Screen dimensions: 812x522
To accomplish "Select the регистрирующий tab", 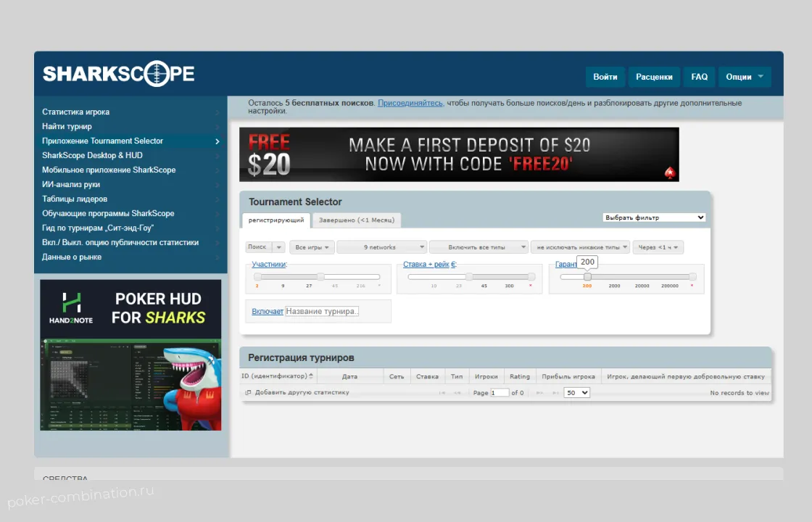I will point(276,220).
